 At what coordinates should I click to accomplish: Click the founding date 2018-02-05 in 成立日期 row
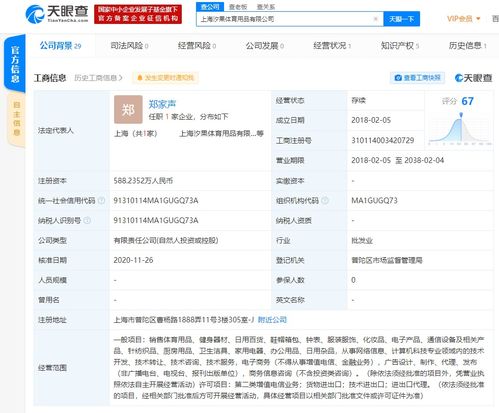[371, 120]
